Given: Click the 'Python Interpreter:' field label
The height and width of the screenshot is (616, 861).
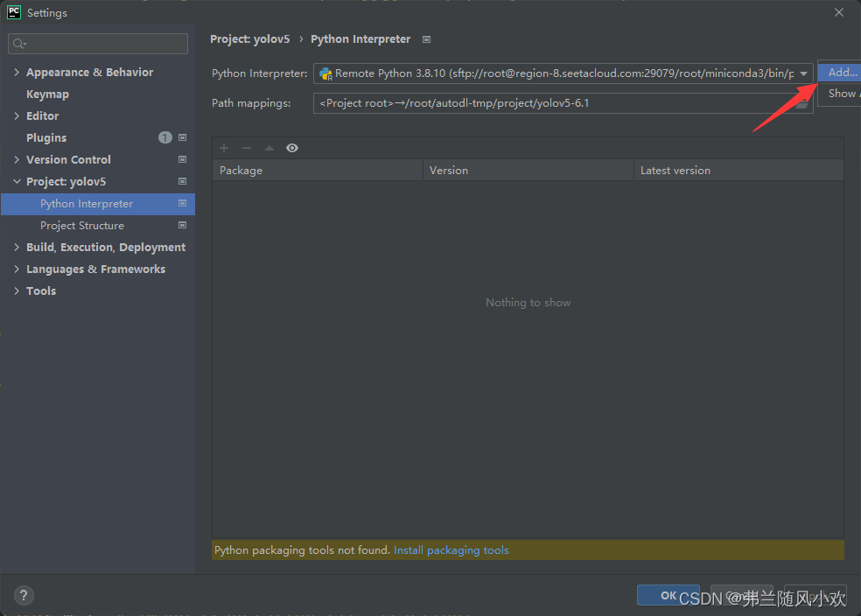Looking at the screenshot, I should point(260,73).
